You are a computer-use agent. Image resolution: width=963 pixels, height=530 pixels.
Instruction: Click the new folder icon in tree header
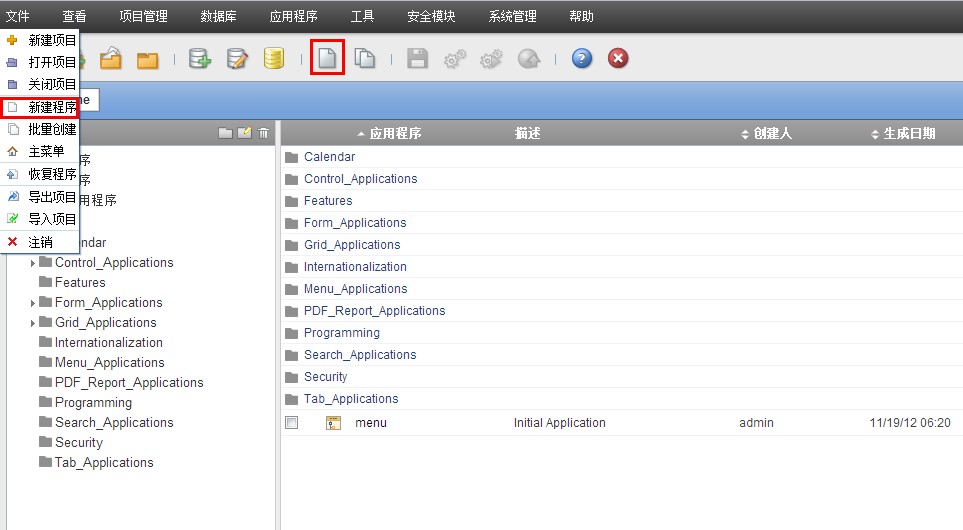click(225, 133)
